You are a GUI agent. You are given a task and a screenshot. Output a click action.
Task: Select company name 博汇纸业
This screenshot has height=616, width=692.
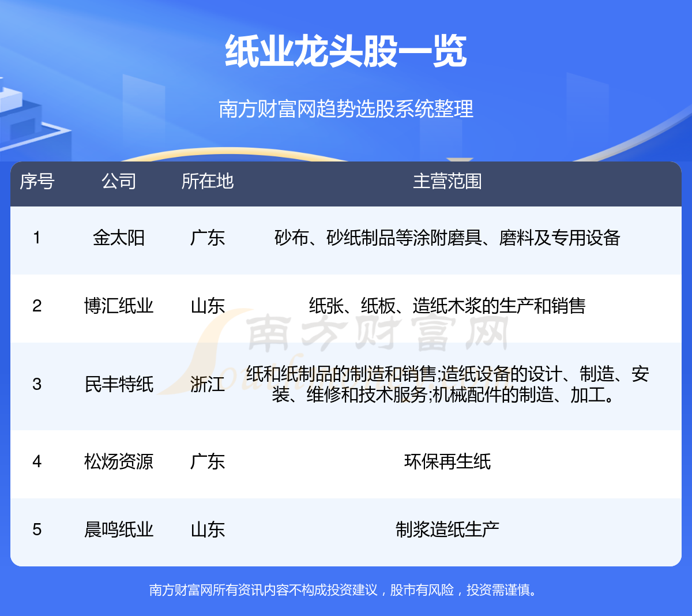tap(119, 306)
